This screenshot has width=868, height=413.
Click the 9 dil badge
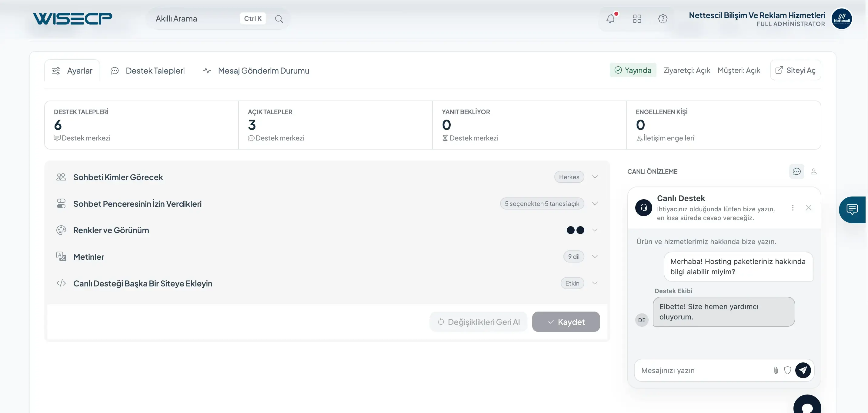pyautogui.click(x=573, y=256)
